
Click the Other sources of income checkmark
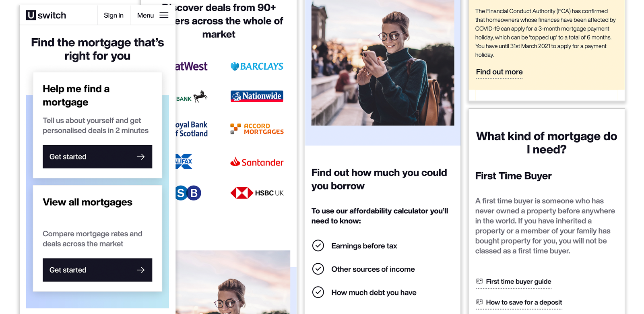click(x=318, y=269)
